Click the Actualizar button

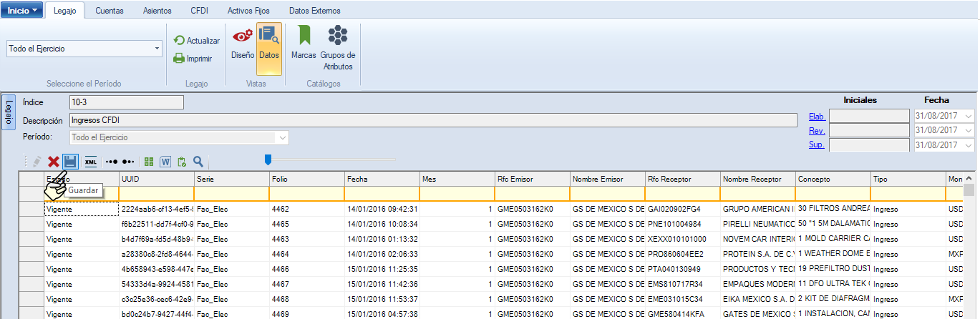[197, 41]
